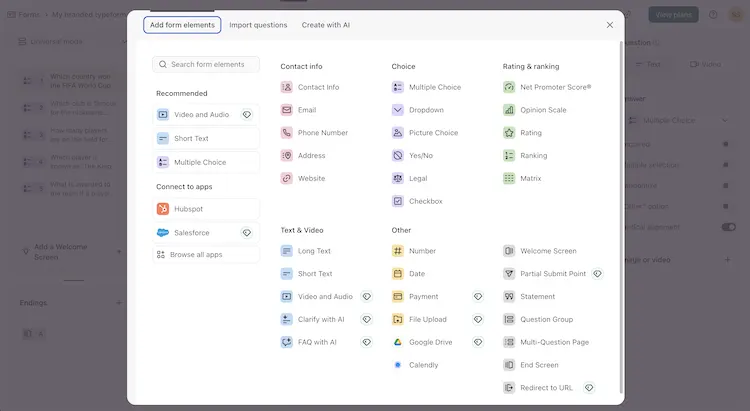
Task: Click the premium badge beside Redirect to URL
Action: coord(589,388)
